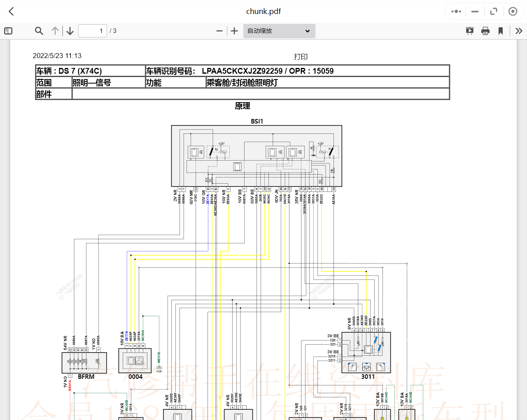Click the circular close target button
The height and width of the screenshot is (420, 527).
coord(513,12)
